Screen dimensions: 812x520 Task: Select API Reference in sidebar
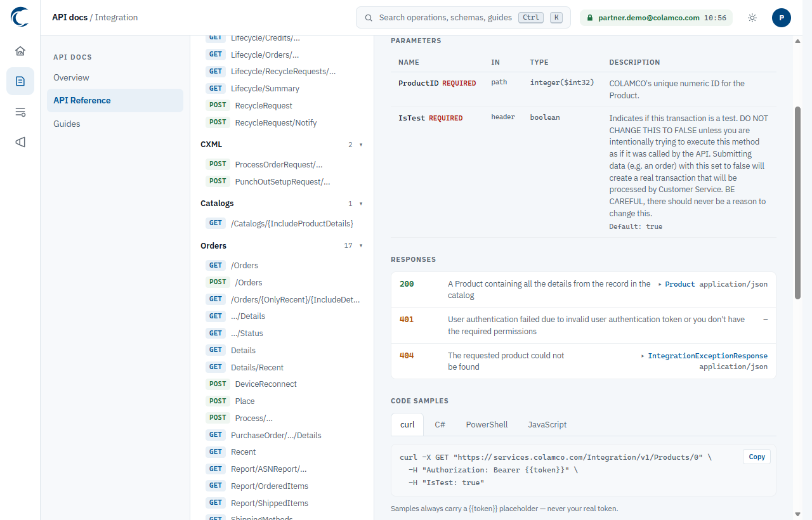[x=115, y=100]
